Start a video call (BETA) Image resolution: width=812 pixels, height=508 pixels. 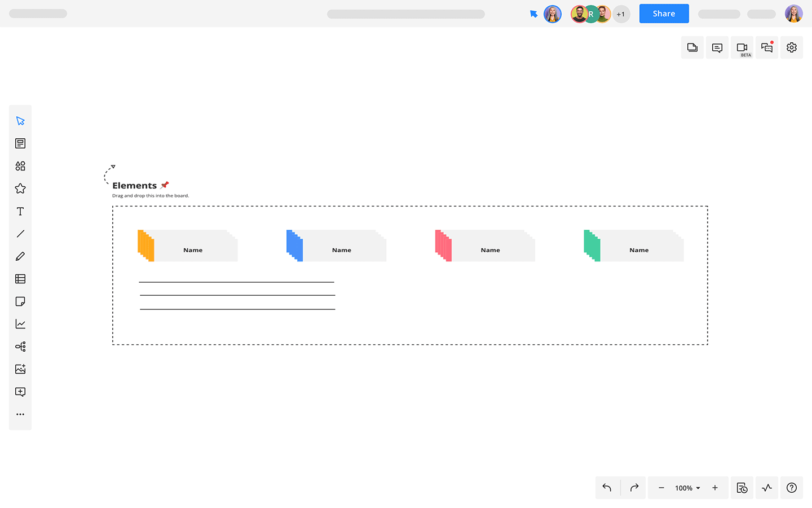742,48
